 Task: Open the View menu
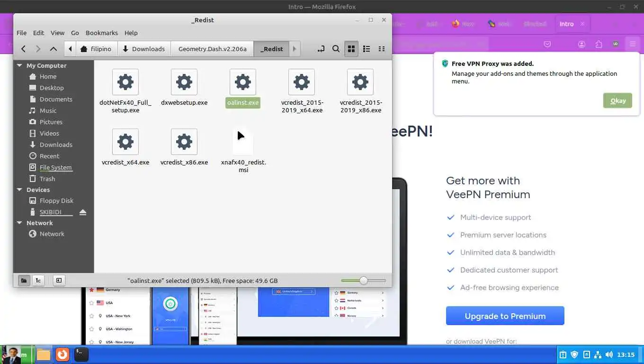click(57, 33)
